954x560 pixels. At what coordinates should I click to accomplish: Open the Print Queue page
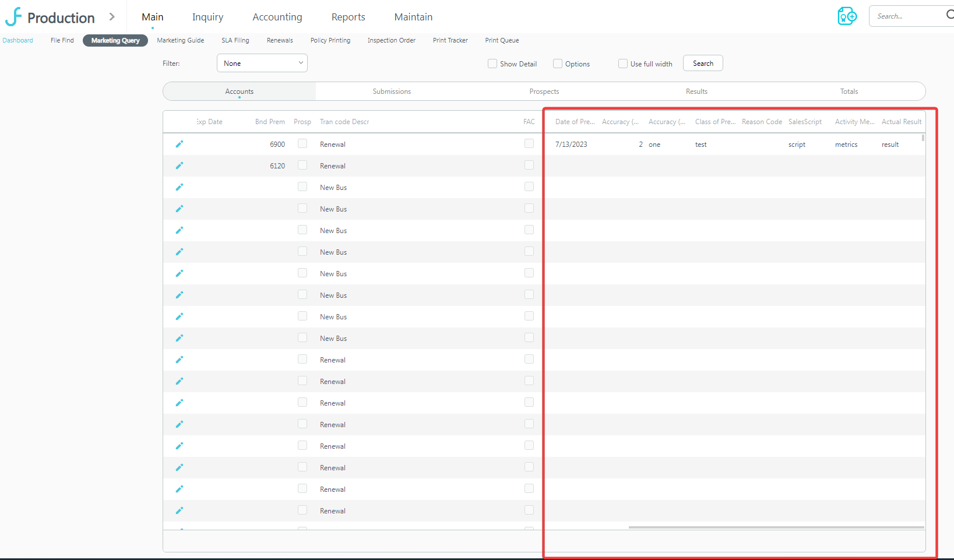pos(502,40)
